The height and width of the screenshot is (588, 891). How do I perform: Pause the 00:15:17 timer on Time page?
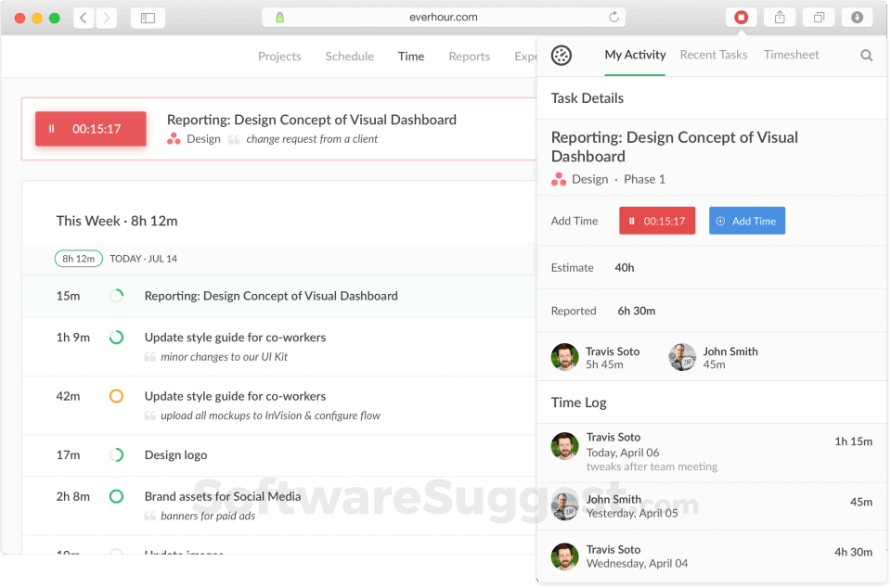(91, 129)
